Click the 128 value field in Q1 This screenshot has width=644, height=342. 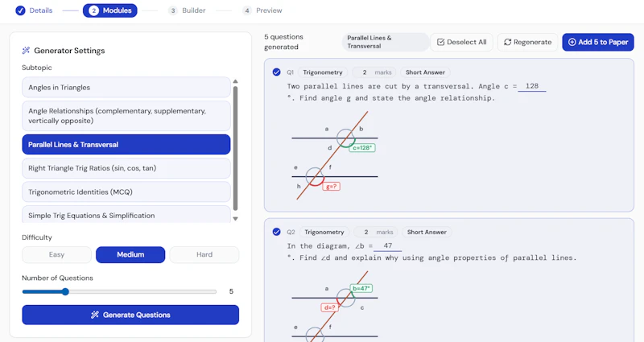click(532, 86)
